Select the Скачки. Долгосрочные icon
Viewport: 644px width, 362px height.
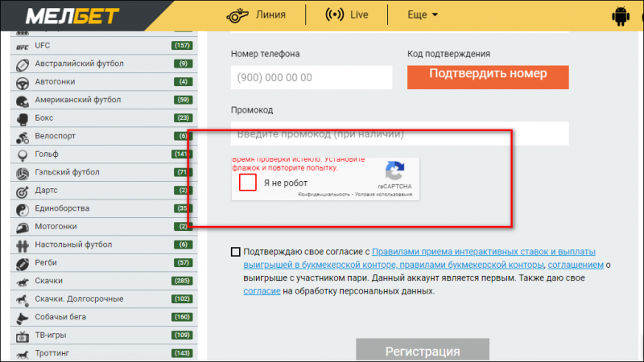(23, 300)
